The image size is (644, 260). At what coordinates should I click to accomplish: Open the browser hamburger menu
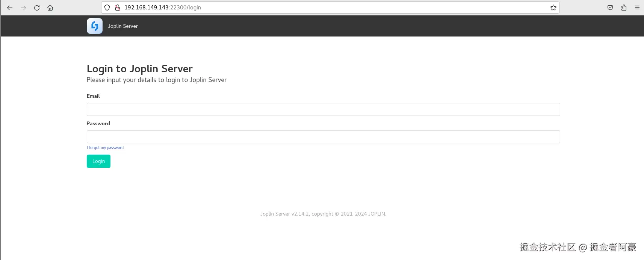coord(637,8)
